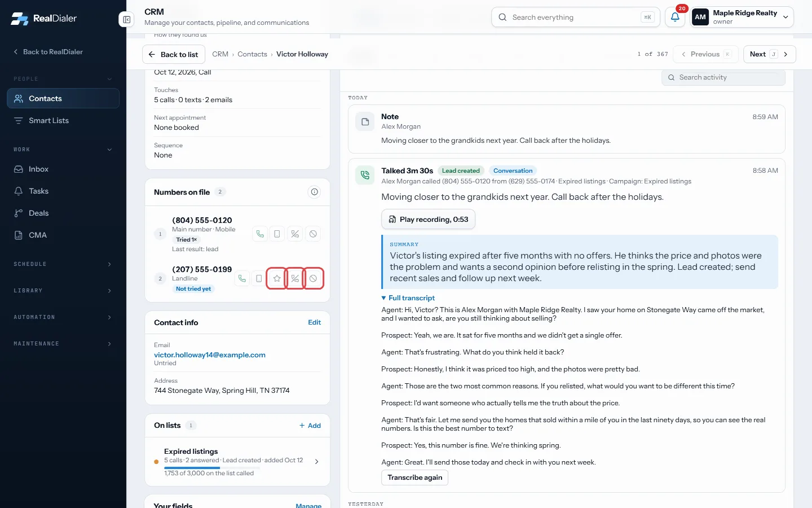812x508 pixels.
Task: Block the (207) 555-0199 number
Action: pos(313,278)
